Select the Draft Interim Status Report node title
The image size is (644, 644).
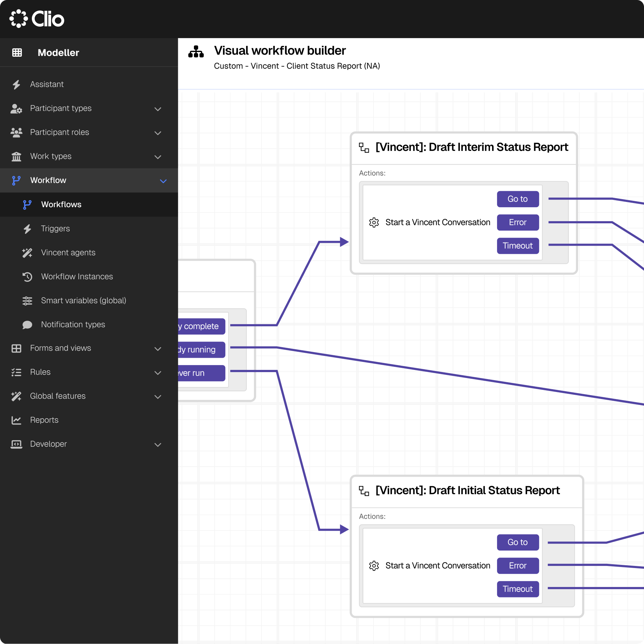coord(472,147)
